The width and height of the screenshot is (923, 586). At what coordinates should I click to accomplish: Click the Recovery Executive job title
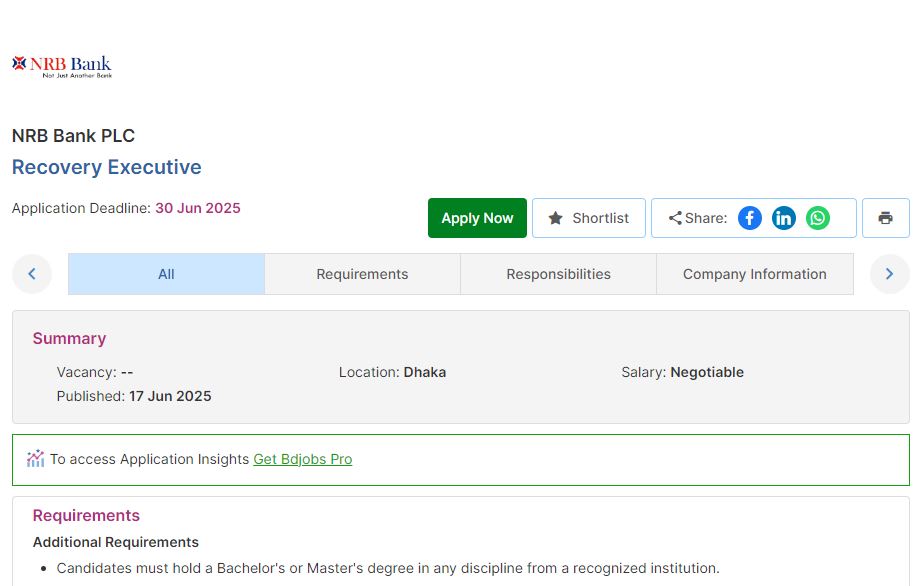(107, 167)
